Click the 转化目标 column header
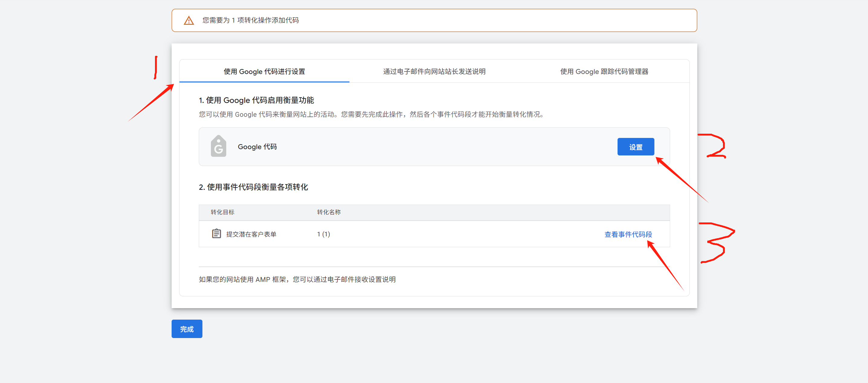This screenshot has width=868, height=383. point(222,212)
